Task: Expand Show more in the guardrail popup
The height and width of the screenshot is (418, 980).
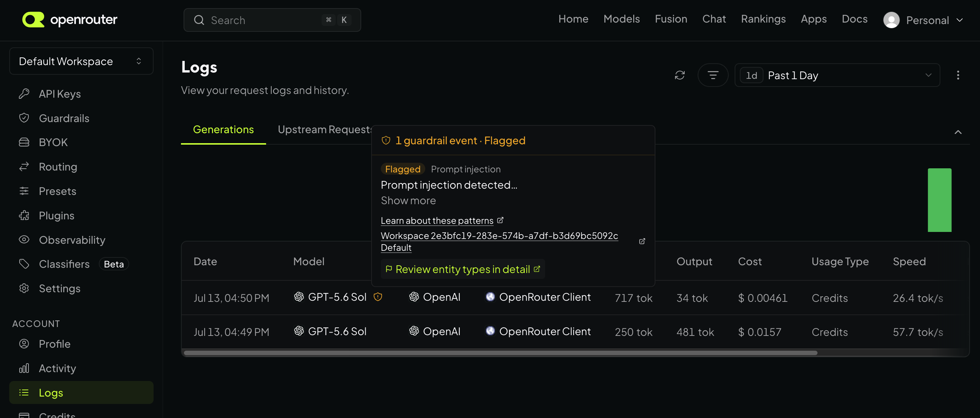Action: click(x=408, y=200)
